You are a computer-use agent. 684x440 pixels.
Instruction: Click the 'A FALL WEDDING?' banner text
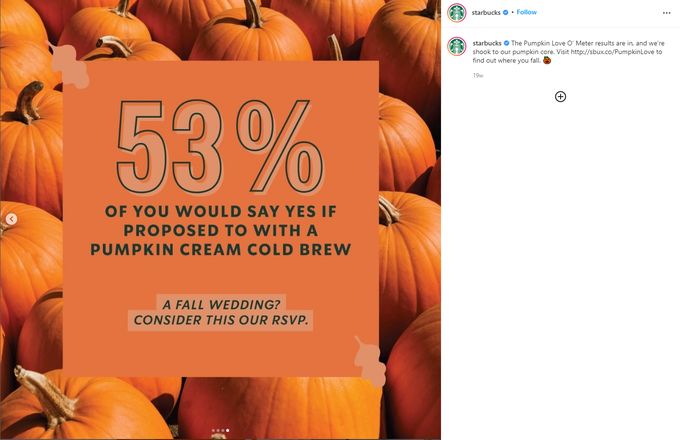[220, 302]
